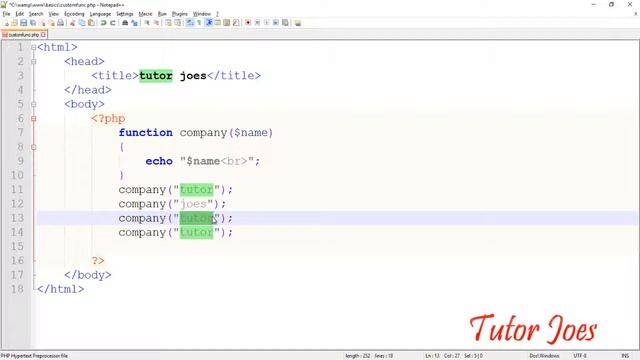Click 'joes' inside company call on line 12
This screenshot has width=640, height=360.
[193, 204]
